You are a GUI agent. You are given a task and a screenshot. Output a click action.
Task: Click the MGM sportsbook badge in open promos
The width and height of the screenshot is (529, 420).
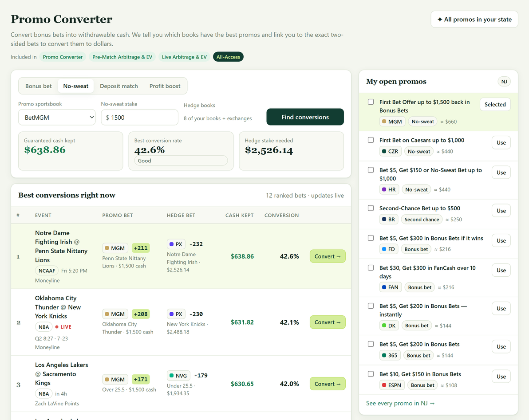pos(392,122)
